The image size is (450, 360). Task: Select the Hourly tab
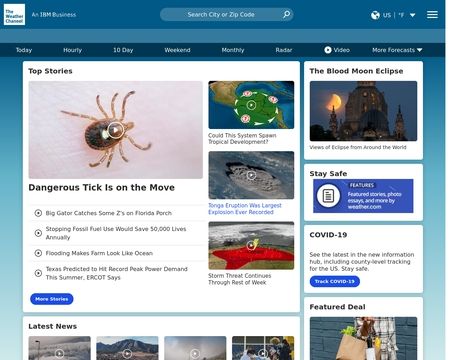coord(72,50)
